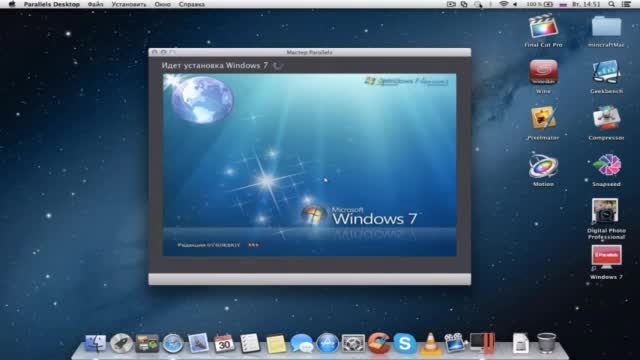The image size is (640, 360).
Task: Click the Windows 7 installer screen
Action: [309, 165]
